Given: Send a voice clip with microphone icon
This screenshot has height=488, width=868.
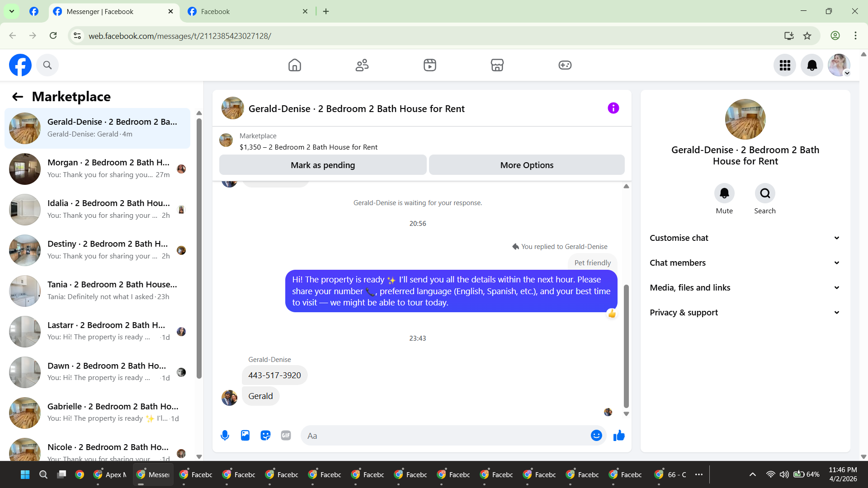Looking at the screenshot, I should (225, 436).
